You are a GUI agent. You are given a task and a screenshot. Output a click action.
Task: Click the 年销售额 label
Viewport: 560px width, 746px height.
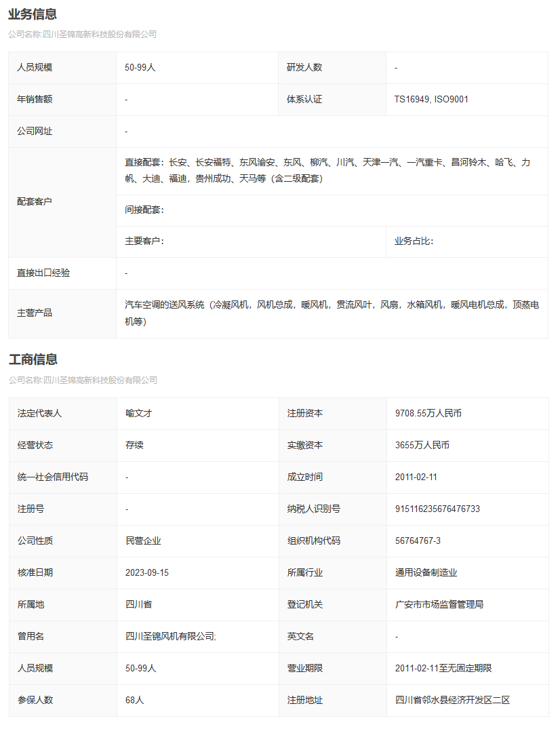pyautogui.click(x=35, y=100)
